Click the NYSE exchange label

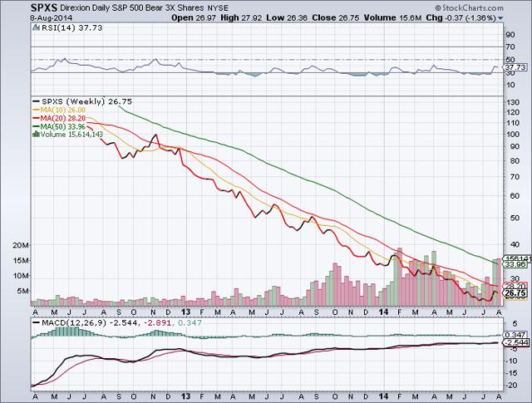(218, 7)
